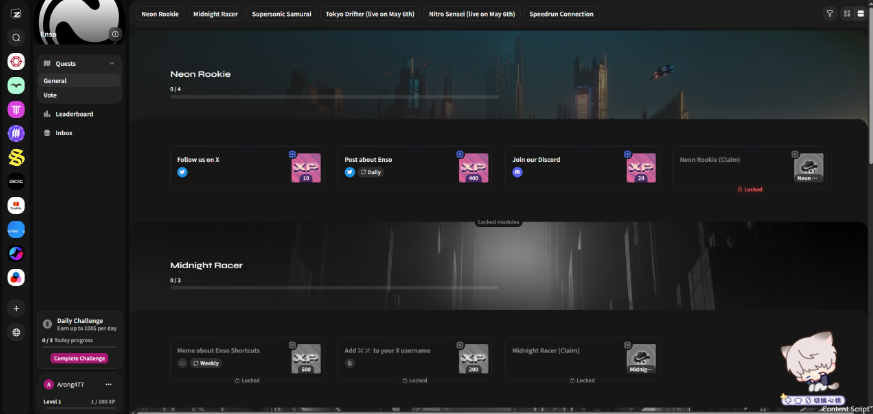Switch to the magenta pillar community icon
873x414 pixels.
[x=16, y=109]
